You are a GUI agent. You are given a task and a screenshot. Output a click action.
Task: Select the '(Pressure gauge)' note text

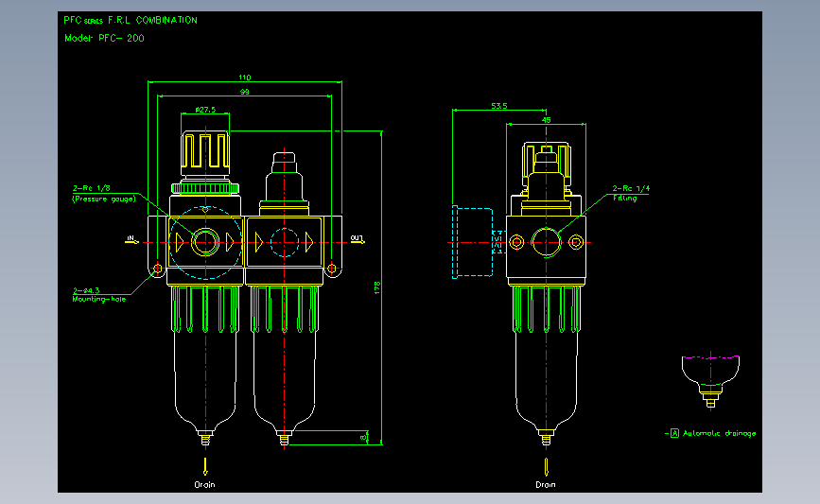pyautogui.click(x=104, y=199)
